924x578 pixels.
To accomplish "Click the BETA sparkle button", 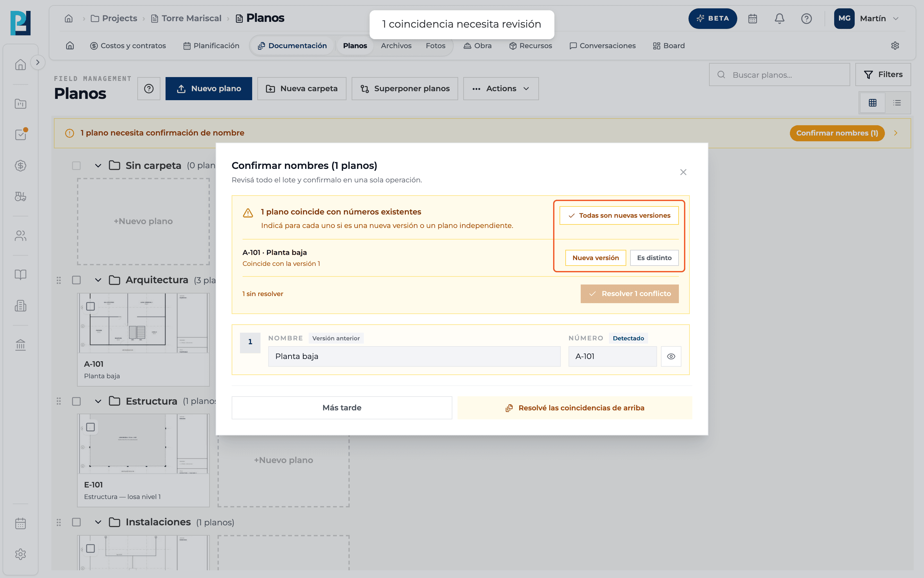I will [x=713, y=18].
